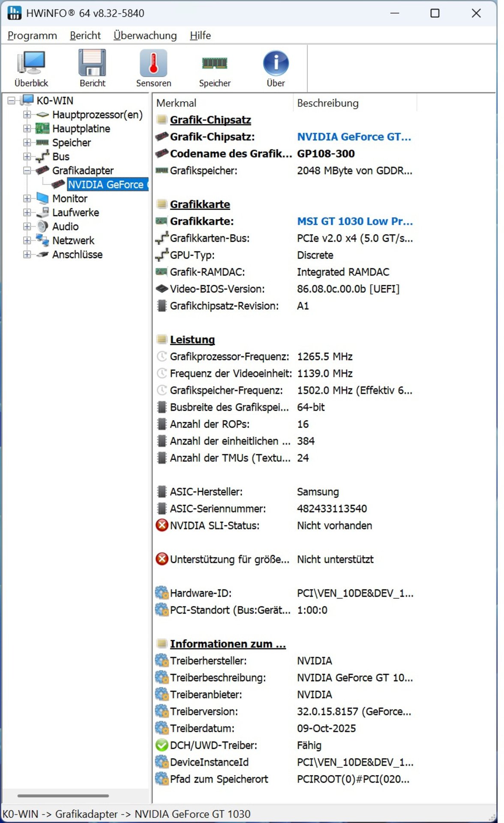
Task: Click the Netzwerk icon in the tree
Action: [x=42, y=240]
